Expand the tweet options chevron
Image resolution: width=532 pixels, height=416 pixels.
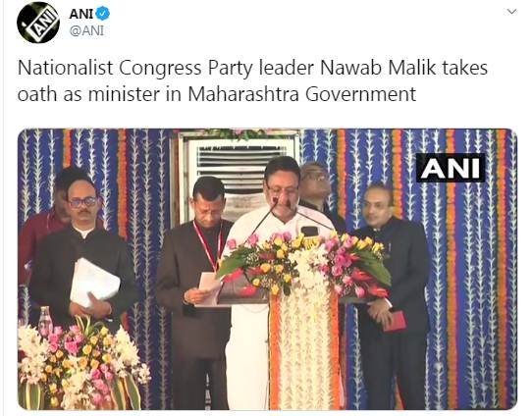pyautogui.click(x=511, y=12)
